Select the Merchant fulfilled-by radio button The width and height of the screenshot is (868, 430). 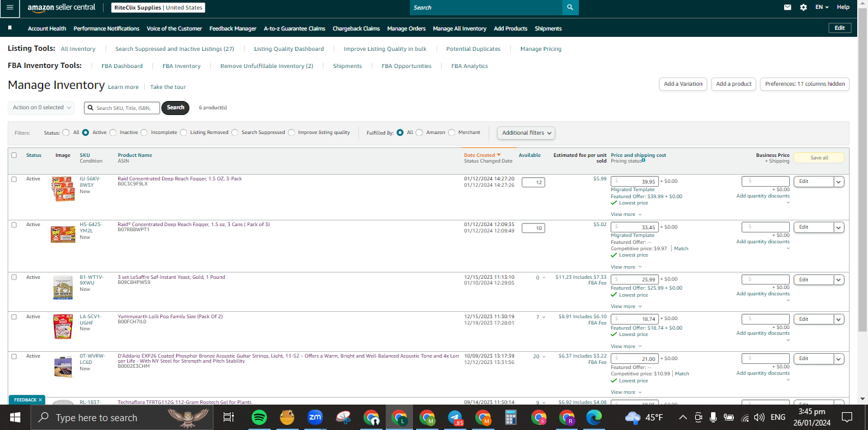[452, 133]
